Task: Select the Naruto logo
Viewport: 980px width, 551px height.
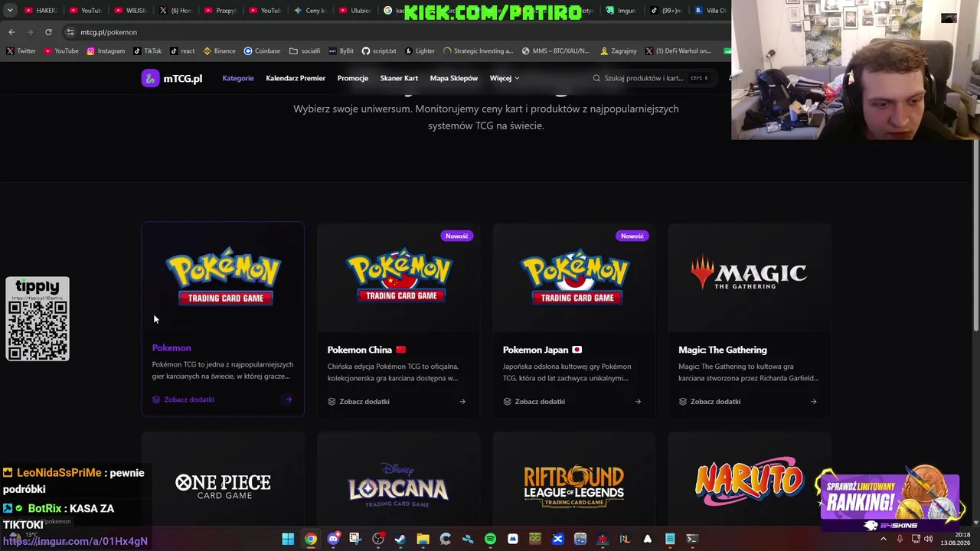Action: pos(749,482)
